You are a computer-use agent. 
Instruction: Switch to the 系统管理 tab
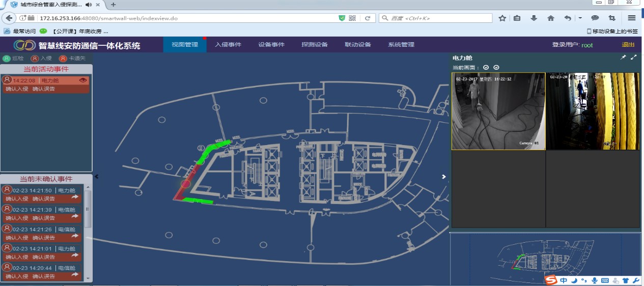pos(401,45)
